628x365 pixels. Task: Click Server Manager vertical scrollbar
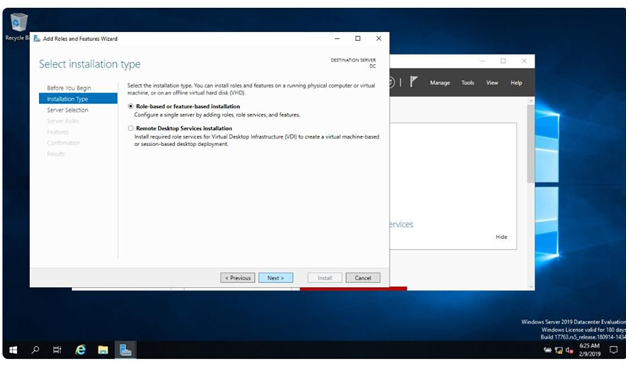[x=531, y=143]
